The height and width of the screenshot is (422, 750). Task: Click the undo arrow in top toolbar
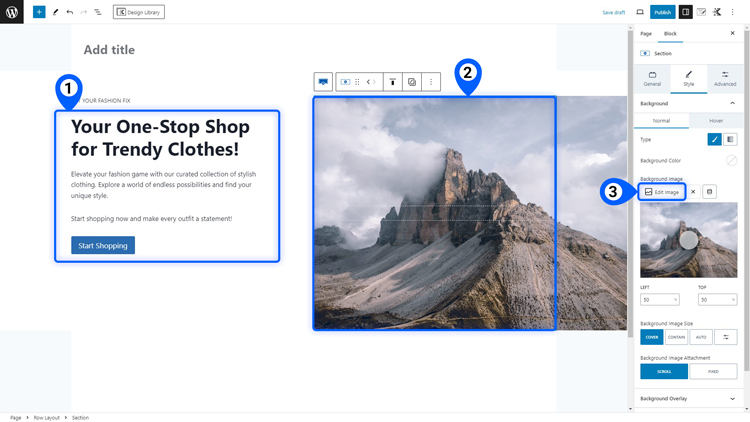click(x=70, y=12)
